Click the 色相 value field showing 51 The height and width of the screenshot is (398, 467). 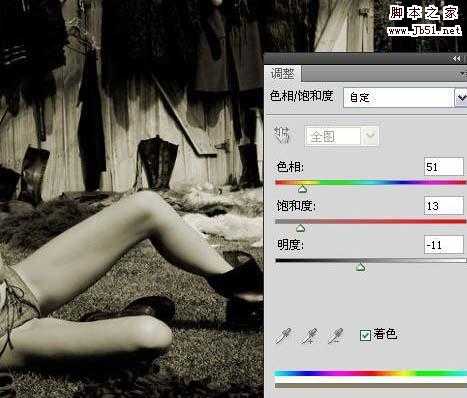pyautogui.click(x=444, y=167)
